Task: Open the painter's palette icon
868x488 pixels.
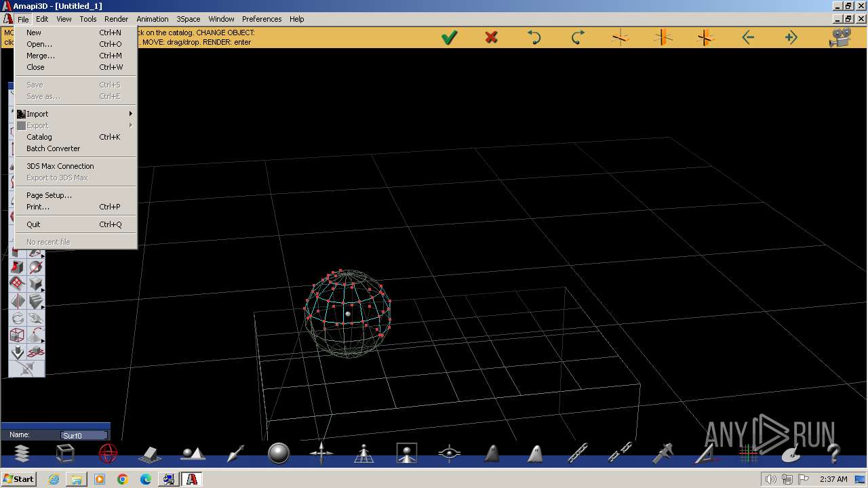Action: pos(791,454)
